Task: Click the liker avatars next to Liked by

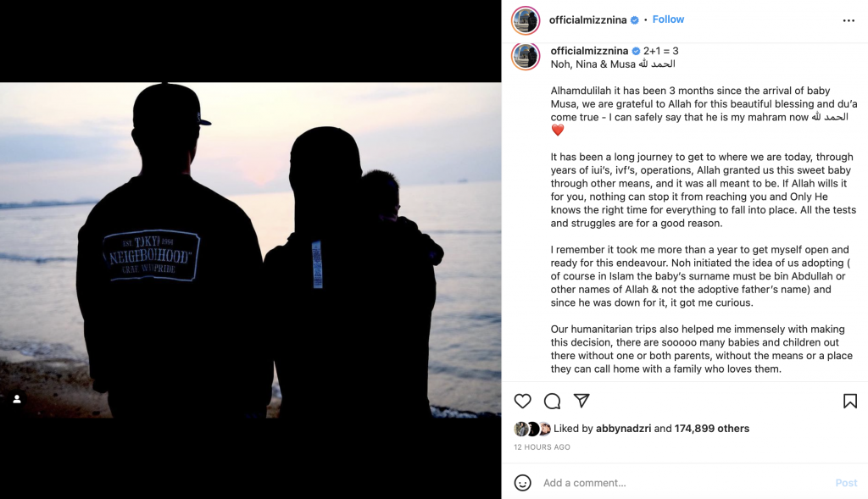Action: (532, 429)
